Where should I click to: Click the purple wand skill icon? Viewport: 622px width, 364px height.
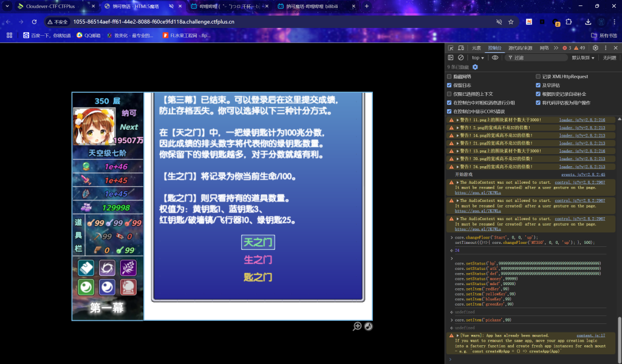[128, 268]
